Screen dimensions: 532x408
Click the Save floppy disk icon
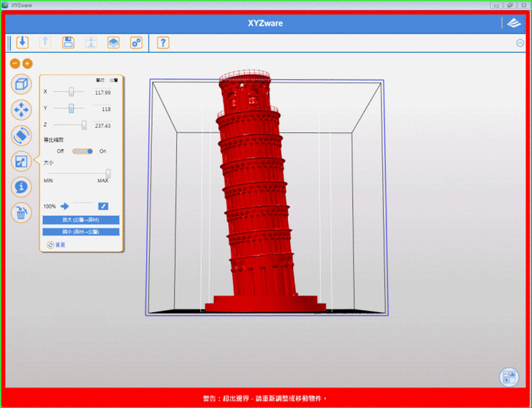68,42
